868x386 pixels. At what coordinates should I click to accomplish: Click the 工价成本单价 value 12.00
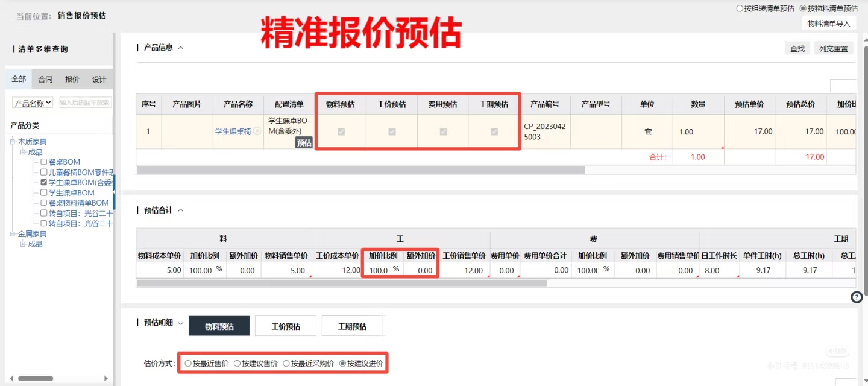351,270
